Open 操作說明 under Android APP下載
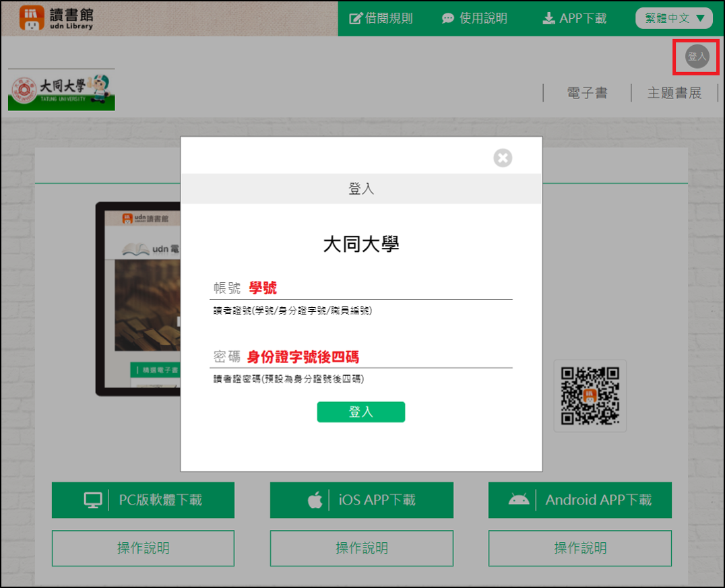The height and width of the screenshot is (588, 725). (580, 548)
